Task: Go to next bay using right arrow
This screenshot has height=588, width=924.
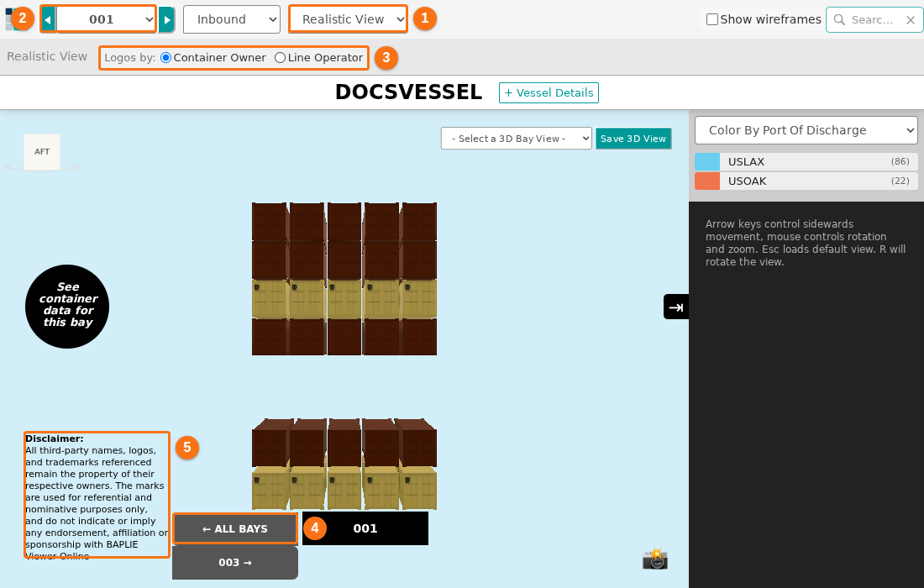Action: click(167, 19)
